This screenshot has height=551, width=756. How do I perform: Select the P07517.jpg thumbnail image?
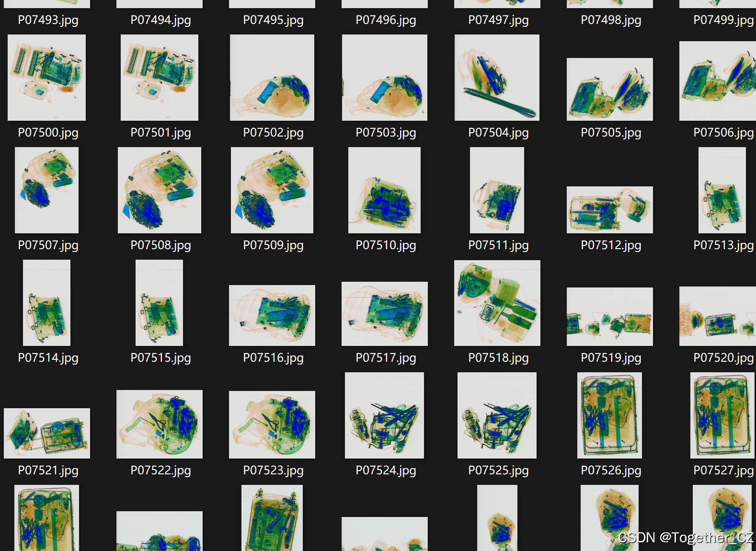(x=385, y=314)
